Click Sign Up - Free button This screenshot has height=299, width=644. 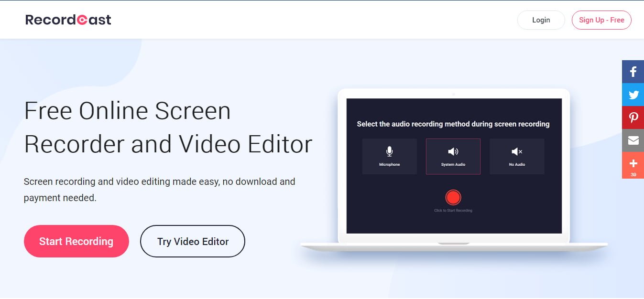[601, 20]
